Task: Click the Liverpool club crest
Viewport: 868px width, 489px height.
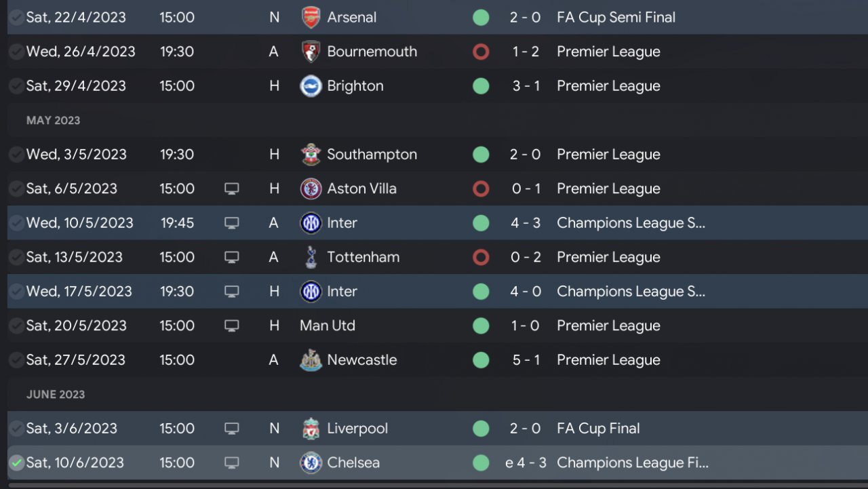Action: (x=311, y=429)
